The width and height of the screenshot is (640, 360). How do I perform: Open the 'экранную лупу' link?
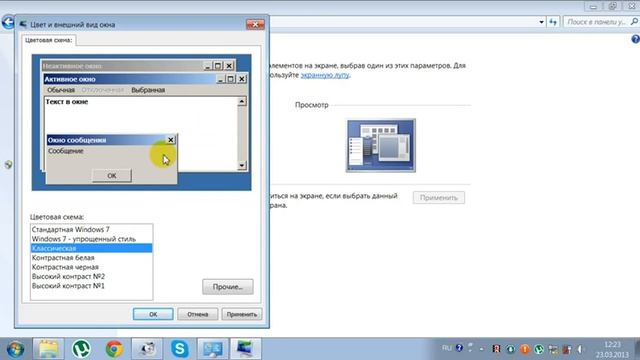point(325,75)
